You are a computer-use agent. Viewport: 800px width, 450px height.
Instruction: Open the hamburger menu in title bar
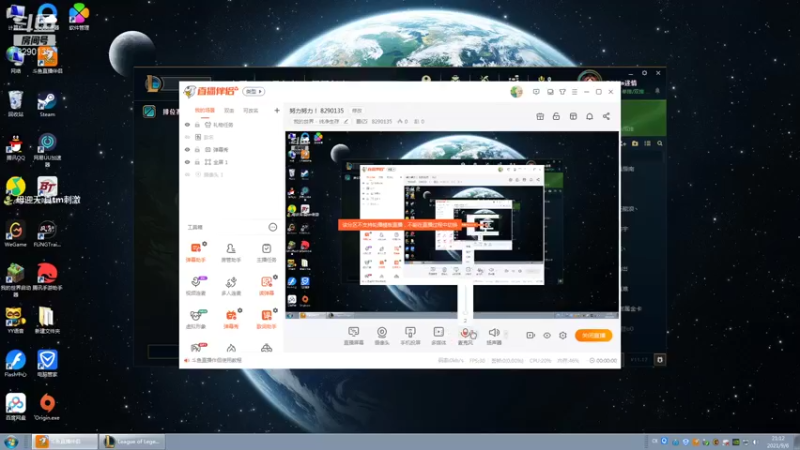pyautogui.click(x=574, y=92)
